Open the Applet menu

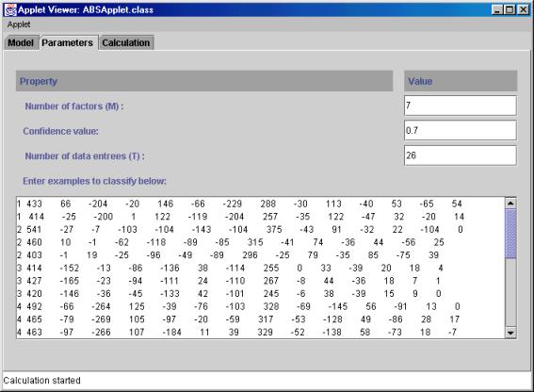point(19,24)
